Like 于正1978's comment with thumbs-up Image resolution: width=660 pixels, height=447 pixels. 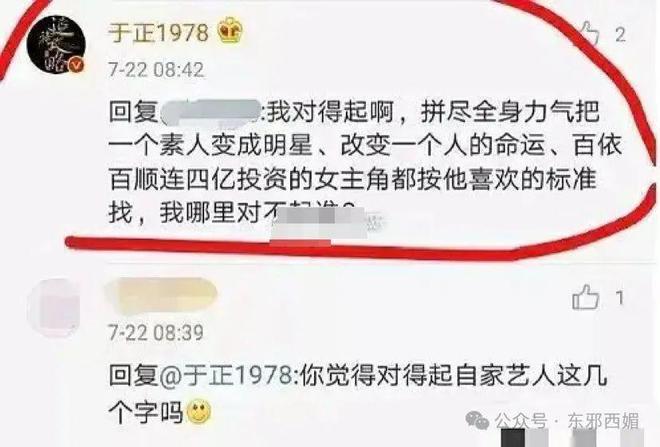[590, 33]
